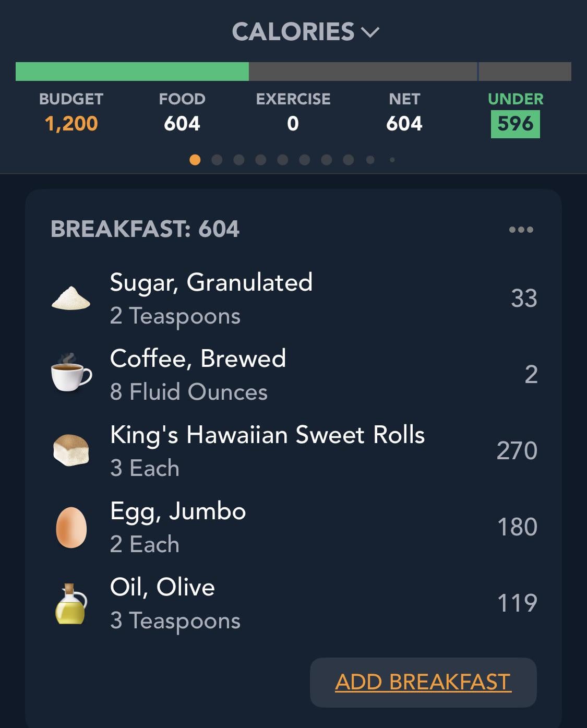Tap the granulated sugar pile icon
This screenshot has width=587, height=728.
[71, 298]
